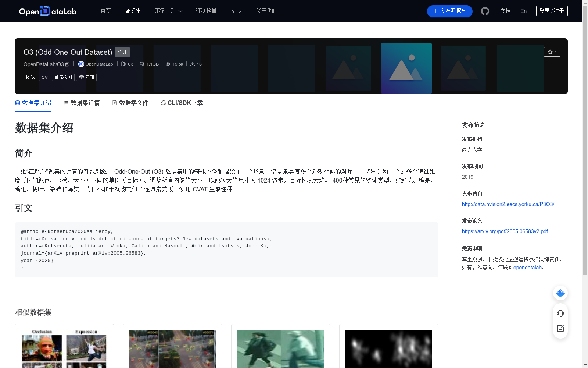The height and width of the screenshot is (368, 588).
Task: Click the blue bird floating icon
Action: (x=560, y=293)
